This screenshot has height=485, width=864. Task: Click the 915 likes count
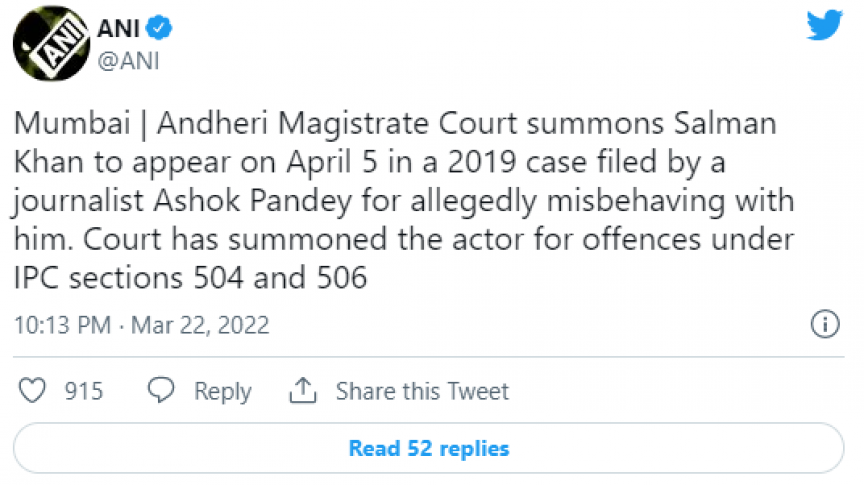point(84,391)
